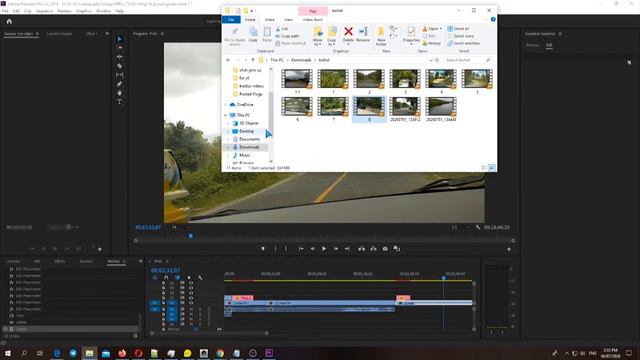Open the Program Monitor button editor plus
Screen dimensions: 640x360
(x=509, y=249)
